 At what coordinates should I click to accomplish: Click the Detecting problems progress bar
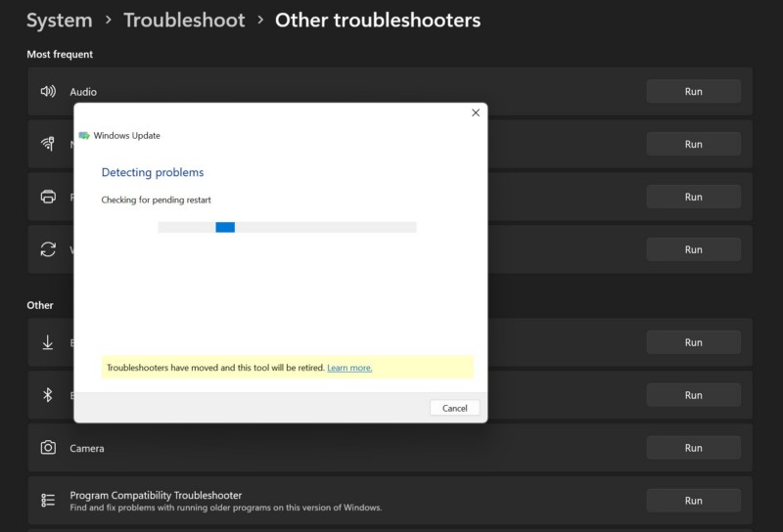[287, 227]
